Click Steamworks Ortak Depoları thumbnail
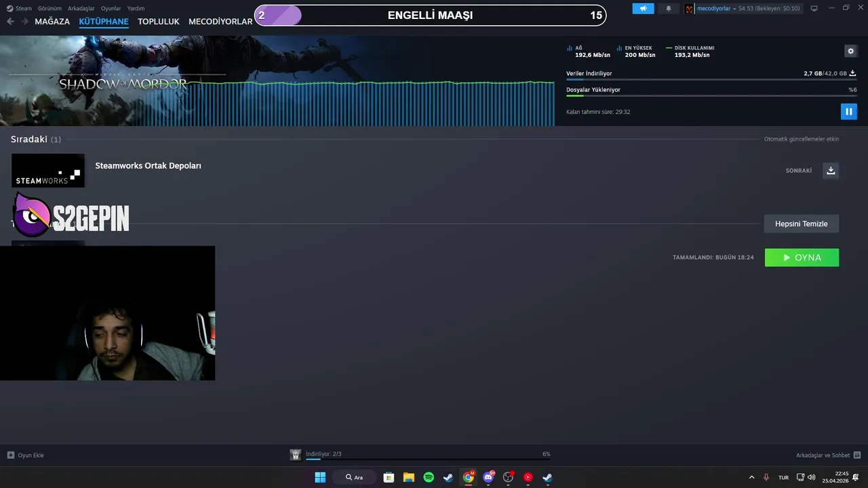Viewport: 868px width, 488px height. (x=48, y=171)
